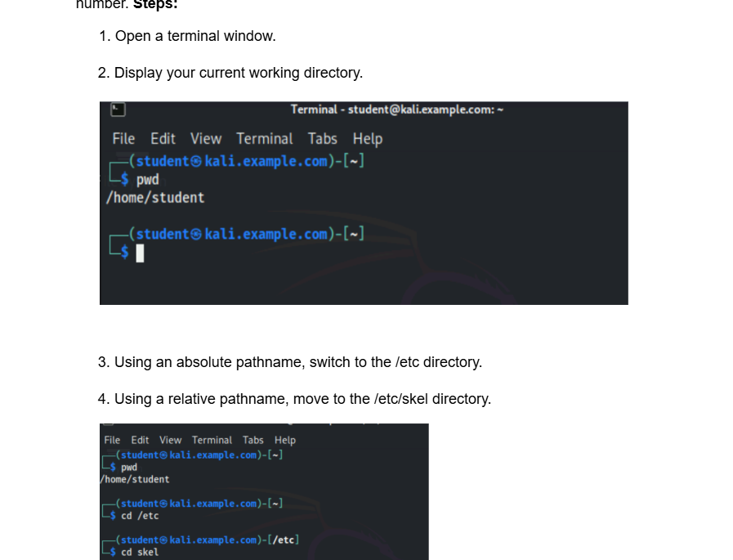Viewport: 733px width, 560px height.
Task: Click the 'Display your current working directory' step
Action: coord(238,73)
